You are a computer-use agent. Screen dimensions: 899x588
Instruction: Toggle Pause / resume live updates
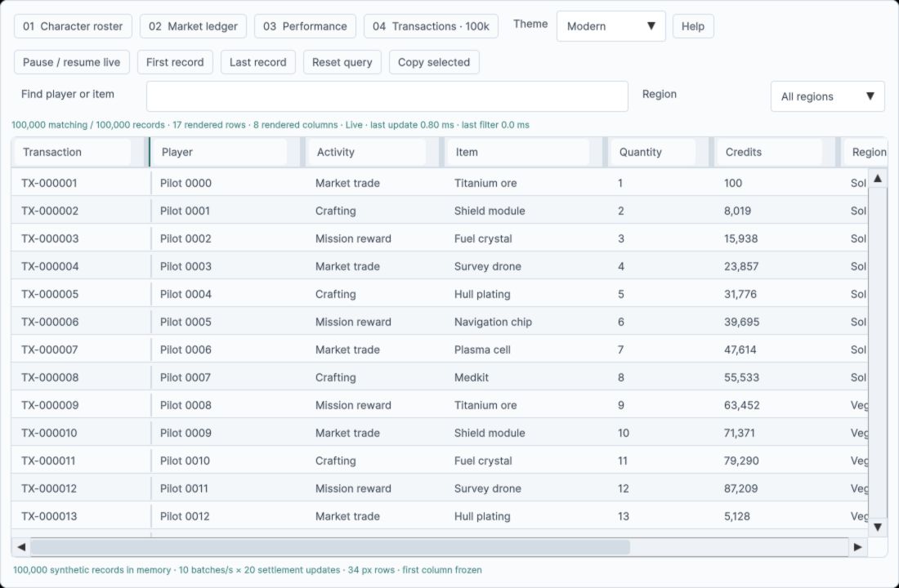72,62
